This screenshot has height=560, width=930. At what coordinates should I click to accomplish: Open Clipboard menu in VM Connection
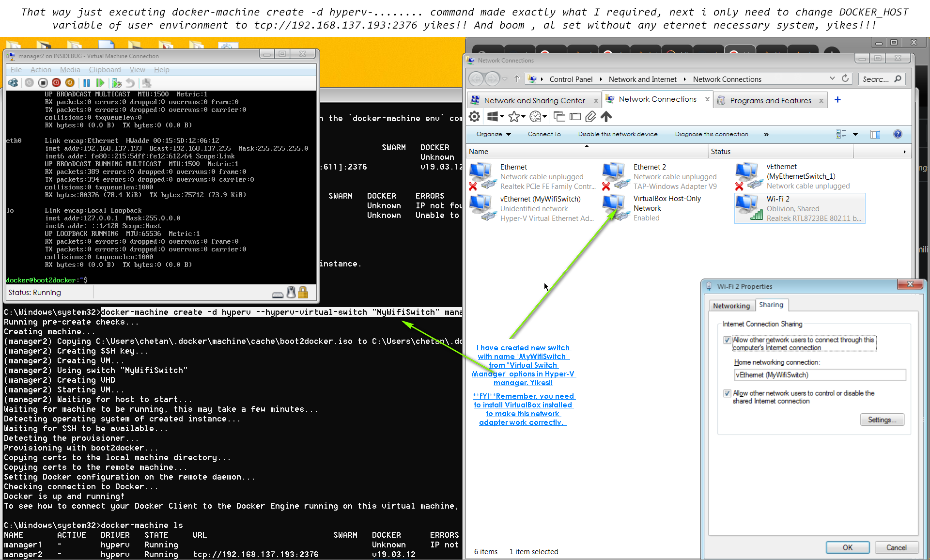(x=105, y=70)
